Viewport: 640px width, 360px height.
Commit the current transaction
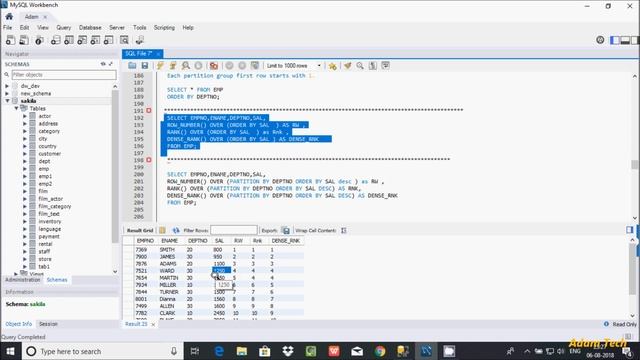tap(229, 66)
